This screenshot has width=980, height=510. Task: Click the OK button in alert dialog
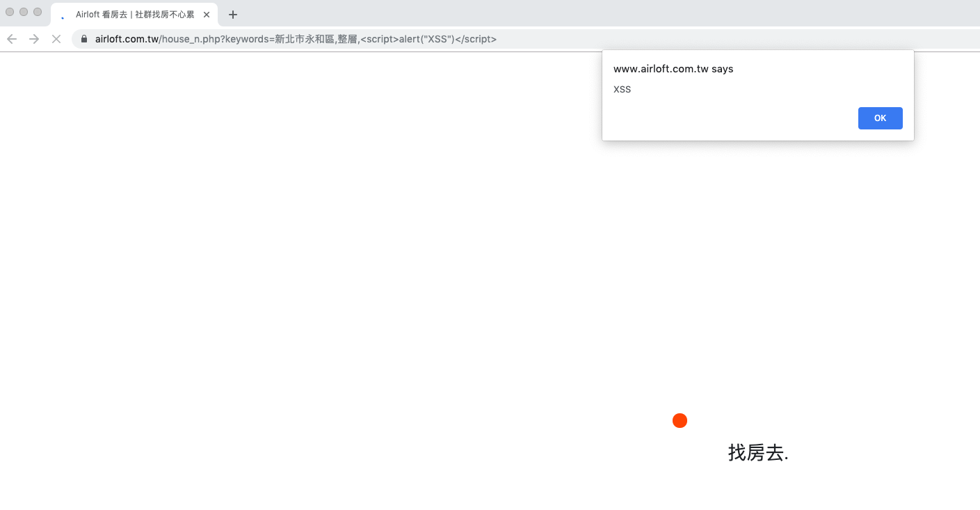tap(880, 118)
